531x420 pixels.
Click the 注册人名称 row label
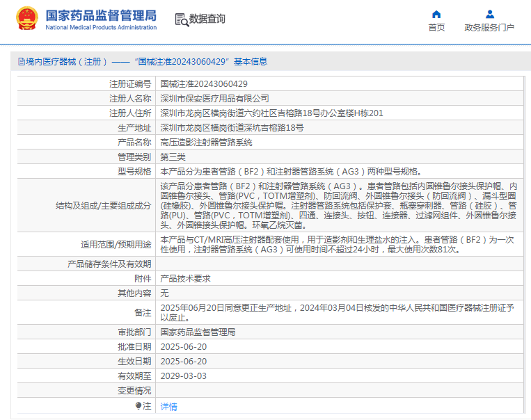coord(130,99)
